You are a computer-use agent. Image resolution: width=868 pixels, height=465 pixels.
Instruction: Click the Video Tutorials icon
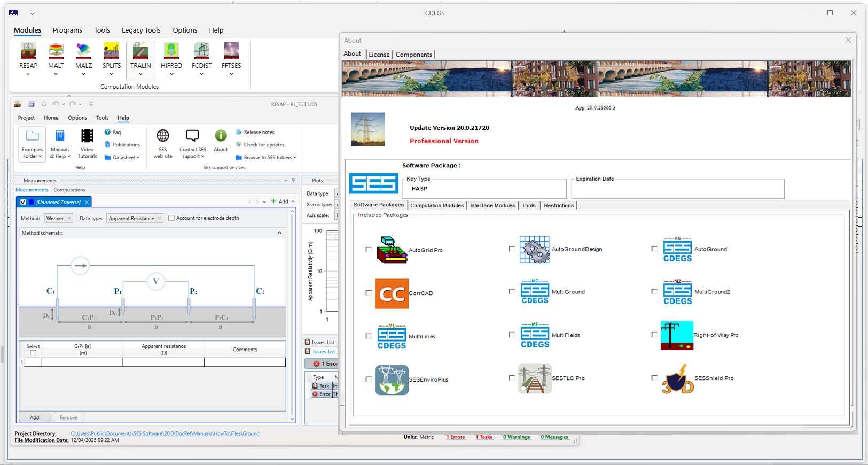pyautogui.click(x=87, y=137)
